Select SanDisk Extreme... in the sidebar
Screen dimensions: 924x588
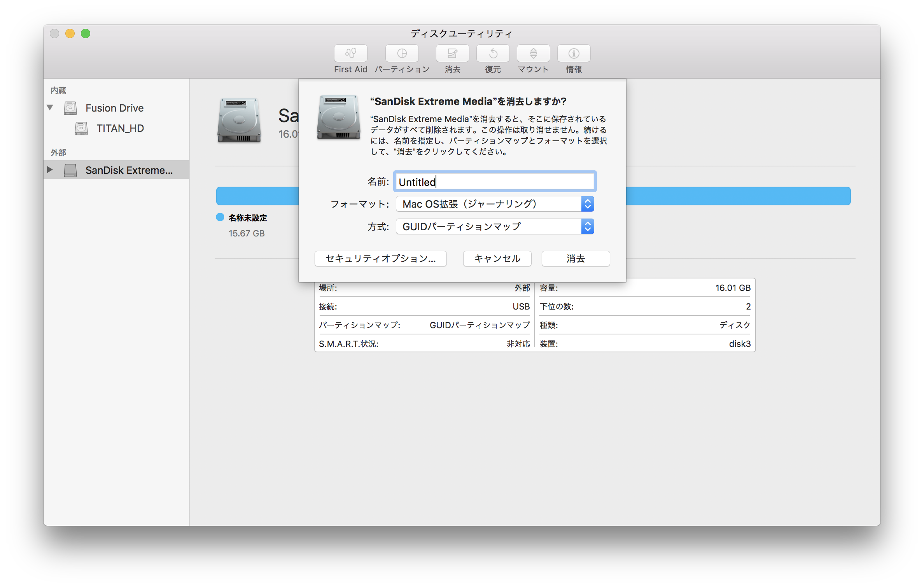(129, 170)
